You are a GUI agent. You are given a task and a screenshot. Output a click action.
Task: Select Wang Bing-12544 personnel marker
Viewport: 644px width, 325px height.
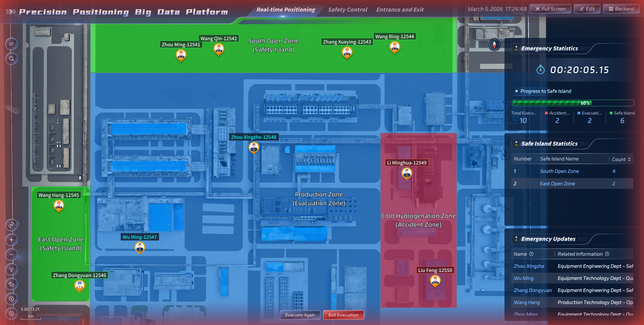[x=395, y=48]
